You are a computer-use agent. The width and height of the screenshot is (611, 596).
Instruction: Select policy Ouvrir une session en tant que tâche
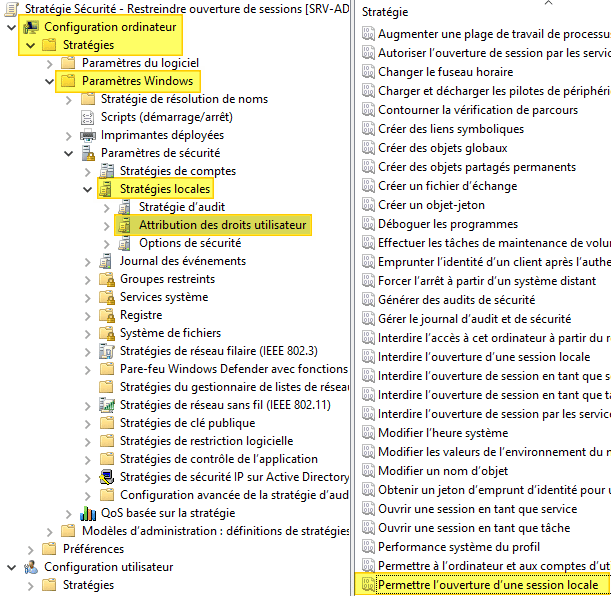pos(474,528)
